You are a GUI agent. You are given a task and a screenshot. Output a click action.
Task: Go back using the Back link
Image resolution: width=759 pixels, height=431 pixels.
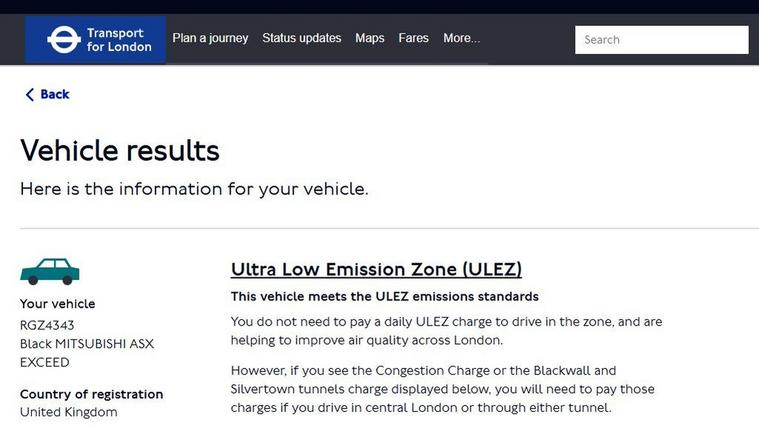point(47,94)
